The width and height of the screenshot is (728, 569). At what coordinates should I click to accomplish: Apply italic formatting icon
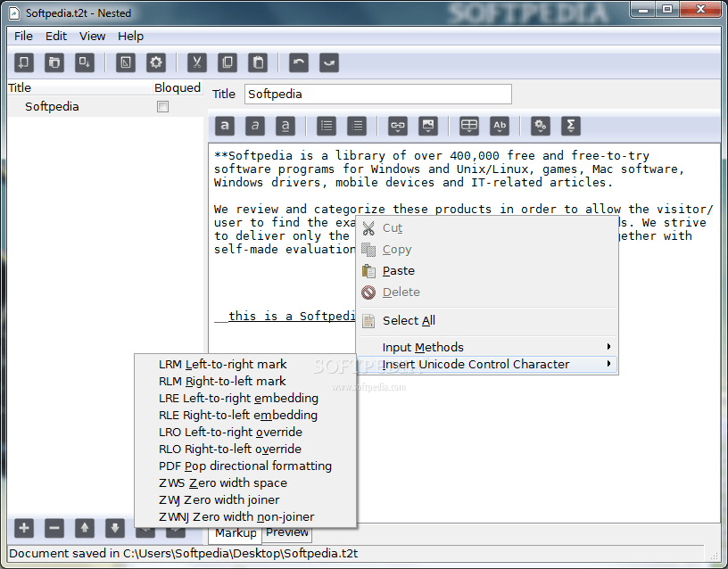[255, 126]
